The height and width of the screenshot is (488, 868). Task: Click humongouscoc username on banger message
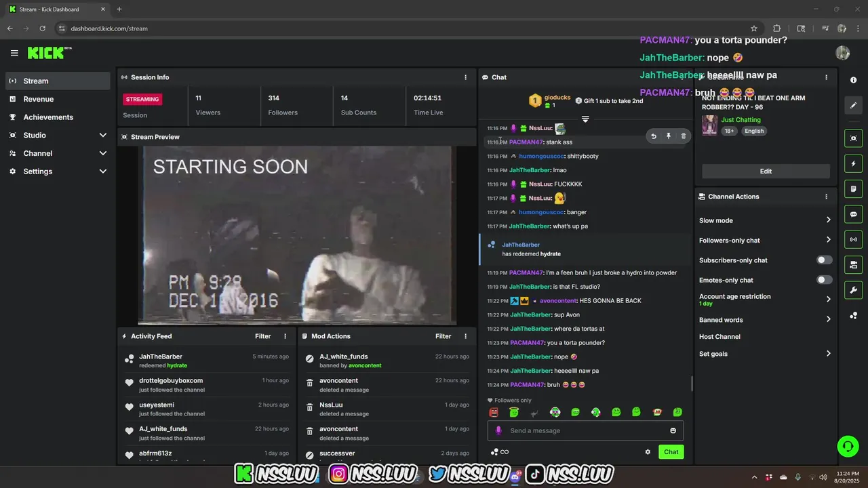(541, 212)
